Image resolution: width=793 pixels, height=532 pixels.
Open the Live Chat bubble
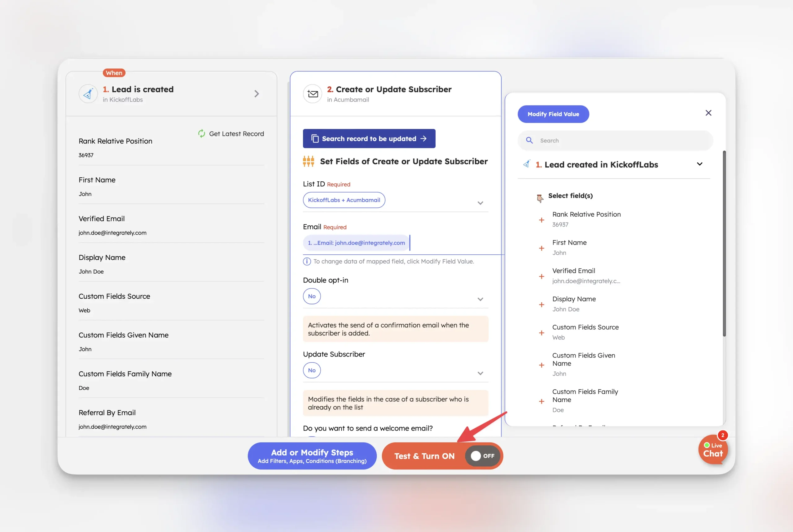click(x=713, y=450)
